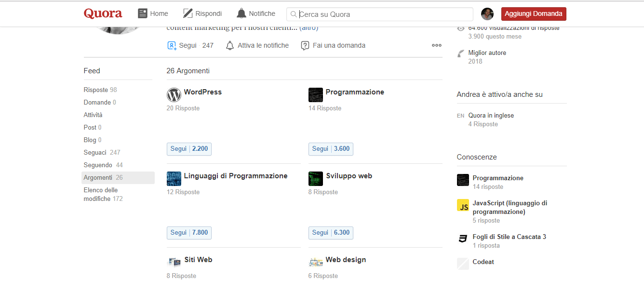Click the '26 Argomenti' heading
The height and width of the screenshot is (305, 644).
click(188, 71)
